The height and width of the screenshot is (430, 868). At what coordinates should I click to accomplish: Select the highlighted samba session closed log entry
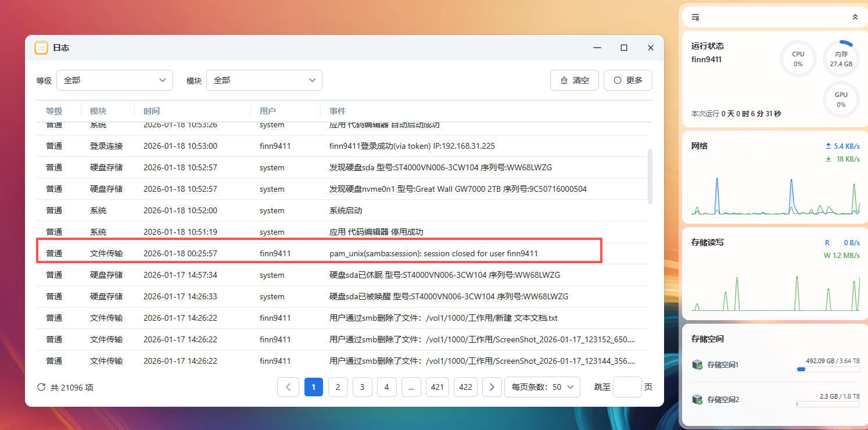(x=319, y=252)
